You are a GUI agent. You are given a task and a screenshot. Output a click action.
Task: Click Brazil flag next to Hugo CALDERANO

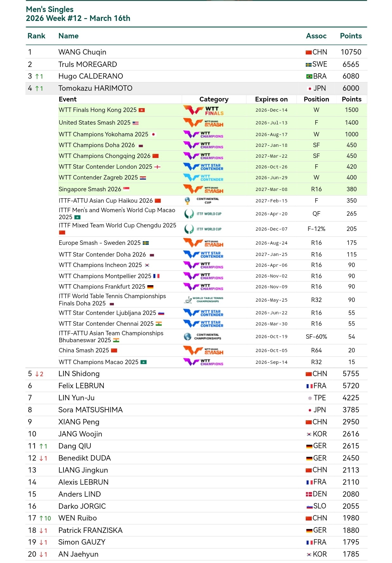(309, 76)
